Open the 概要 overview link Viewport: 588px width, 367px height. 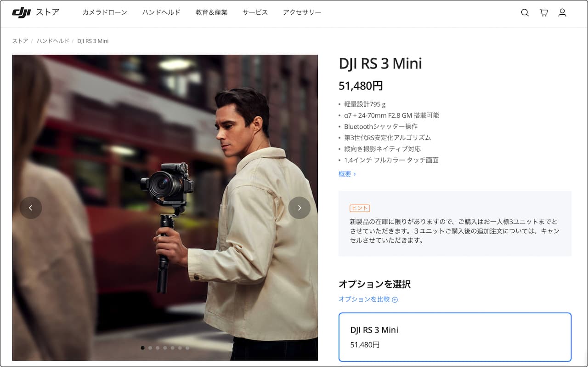click(x=347, y=174)
